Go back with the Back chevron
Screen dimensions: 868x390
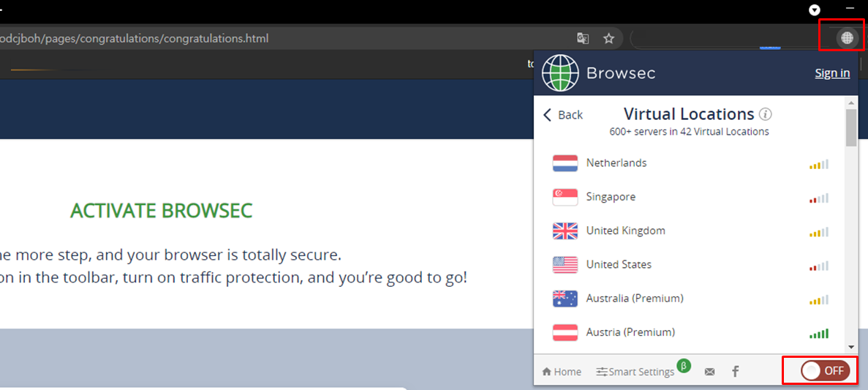[x=562, y=115]
